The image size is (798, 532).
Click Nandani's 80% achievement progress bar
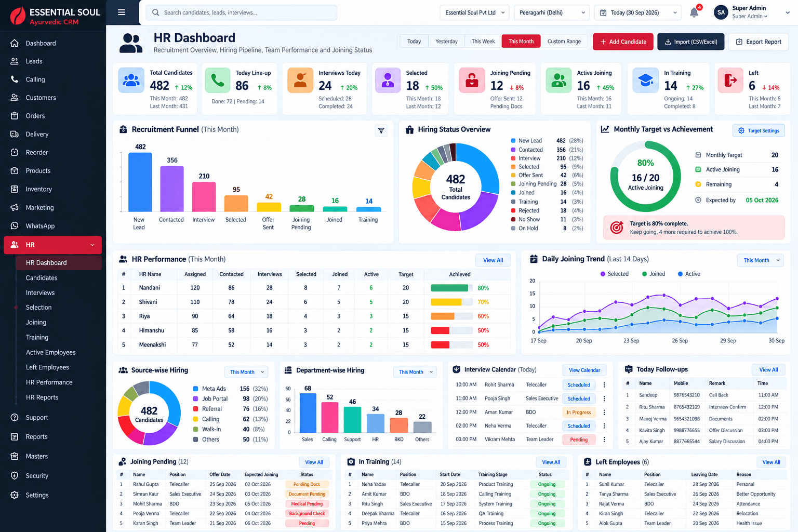tap(452, 288)
